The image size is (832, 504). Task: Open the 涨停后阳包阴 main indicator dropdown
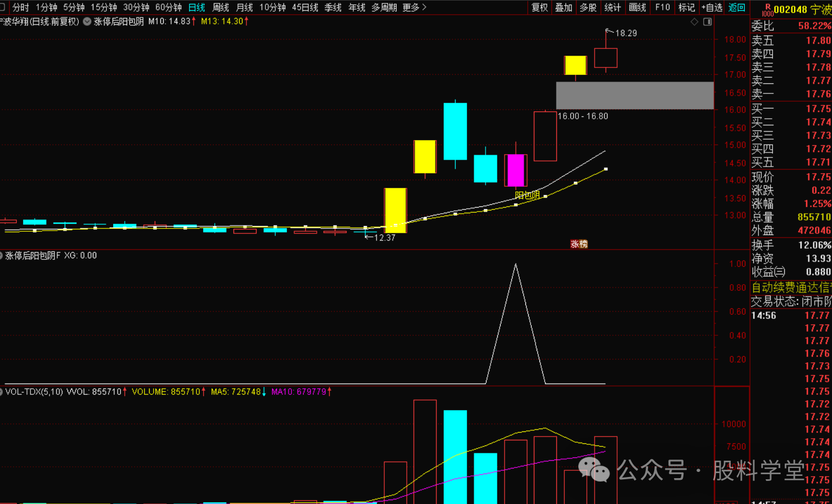coord(87,21)
